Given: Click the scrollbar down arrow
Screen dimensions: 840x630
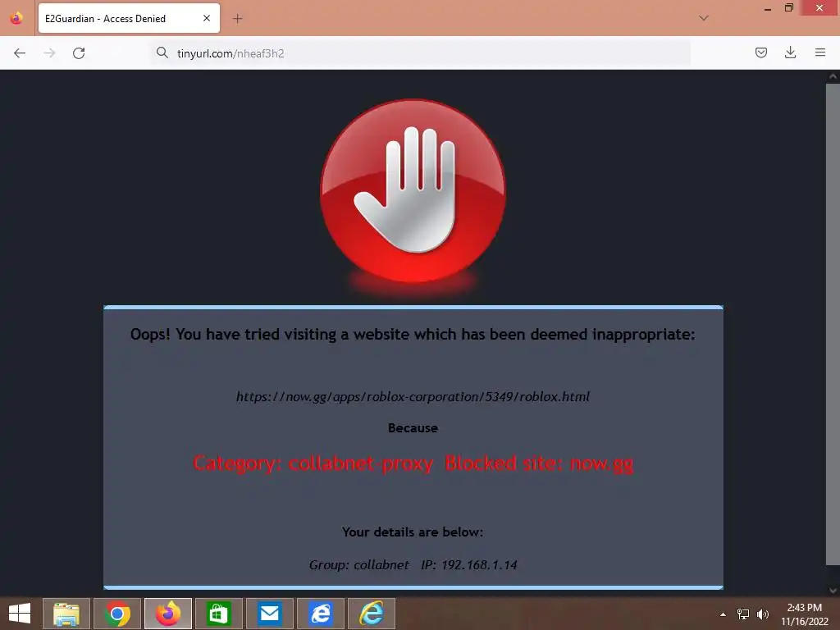Looking at the screenshot, I should coord(833,591).
